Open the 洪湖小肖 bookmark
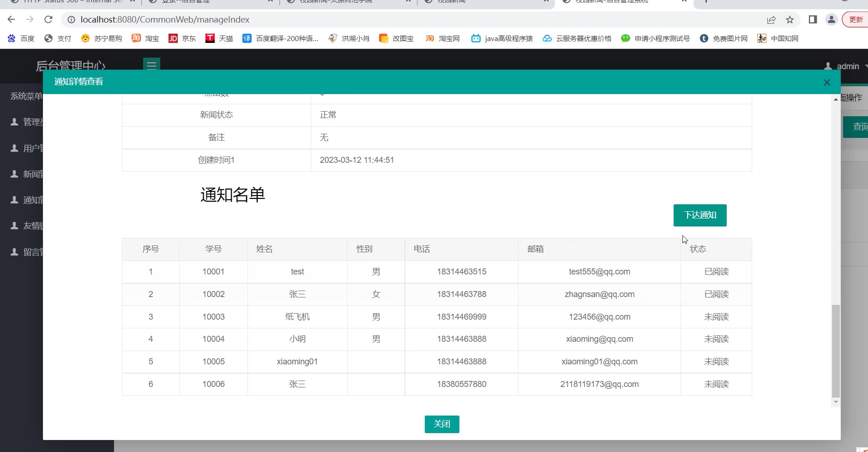Image resolution: width=868 pixels, height=452 pixels. point(349,38)
